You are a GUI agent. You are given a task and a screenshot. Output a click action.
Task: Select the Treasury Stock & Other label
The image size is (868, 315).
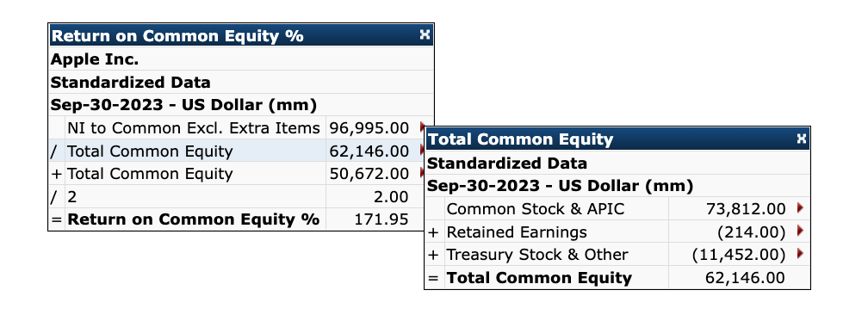537,255
